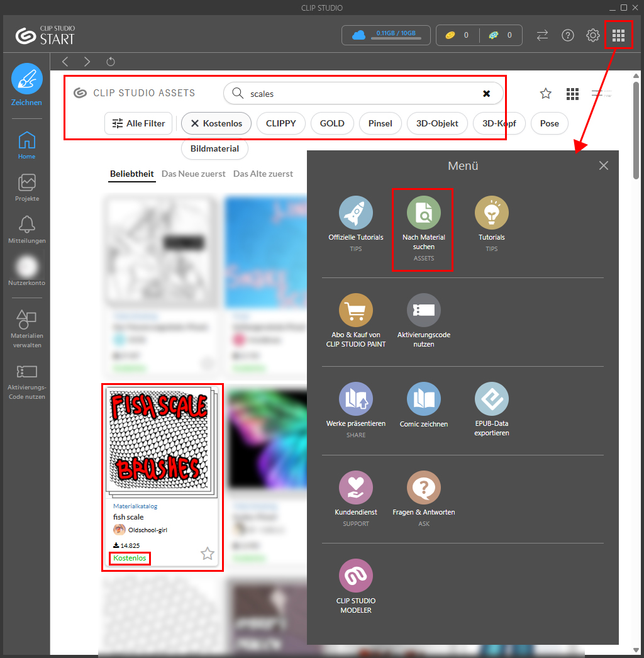Open Nach Material suchen ASSETS
644x658 pixels.
click(424, 229)
